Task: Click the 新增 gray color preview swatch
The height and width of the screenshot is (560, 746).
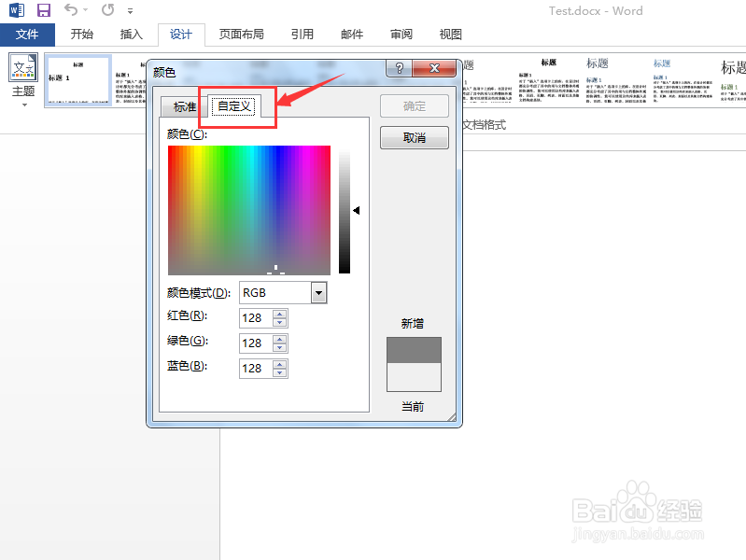Action: 414,350
